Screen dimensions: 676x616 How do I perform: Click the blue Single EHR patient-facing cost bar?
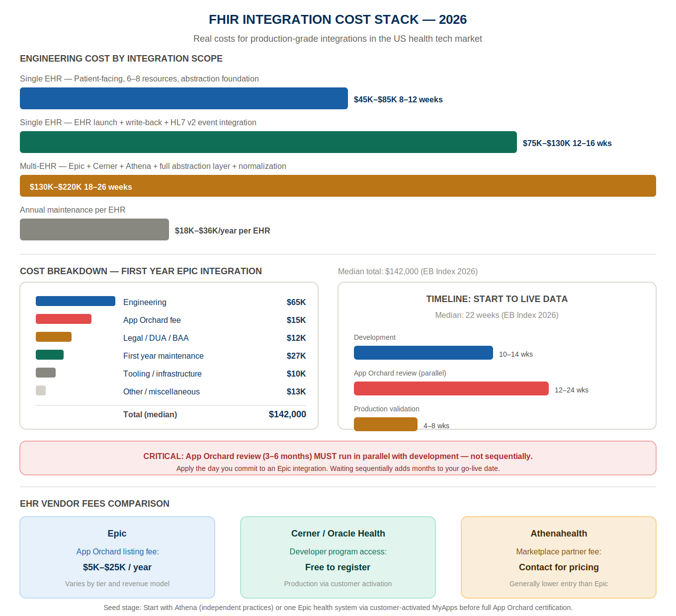[x=184, y=98]
